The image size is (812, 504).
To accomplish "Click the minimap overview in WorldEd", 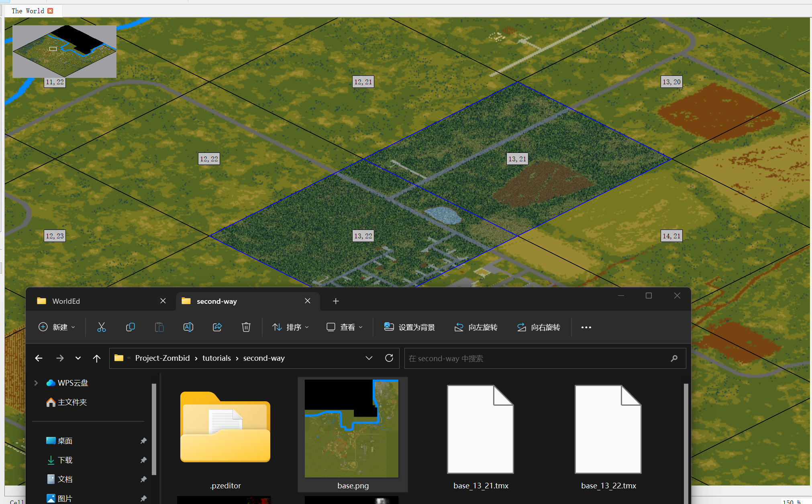I will coord(64,51).
